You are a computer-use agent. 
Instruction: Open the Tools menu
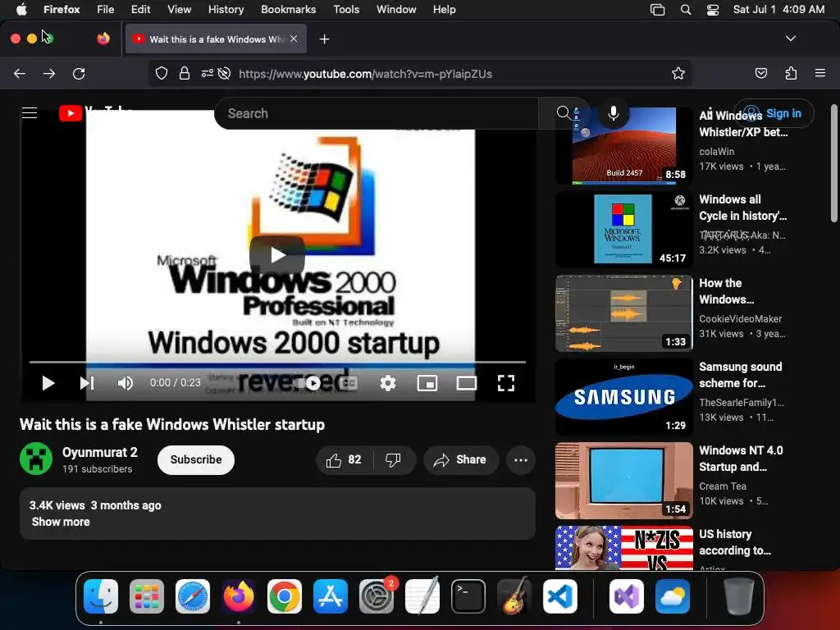pos(346,9)
